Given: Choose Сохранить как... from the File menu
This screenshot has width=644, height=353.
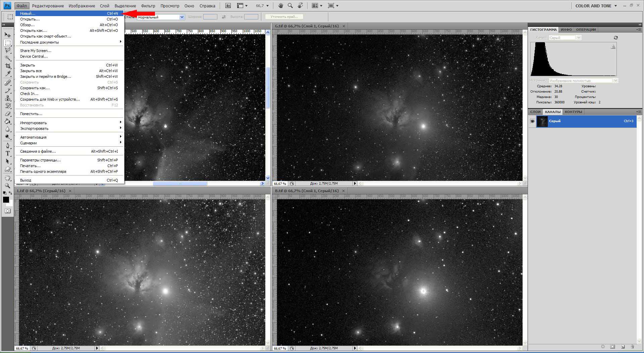Looking at the screenshot, I should [35, 88].
